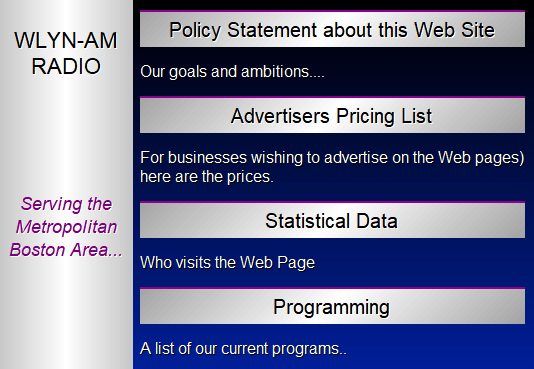Click the purple line above Policy Statement banner
The width and height of the screenshot is (534, 369).
coord(332,11)
